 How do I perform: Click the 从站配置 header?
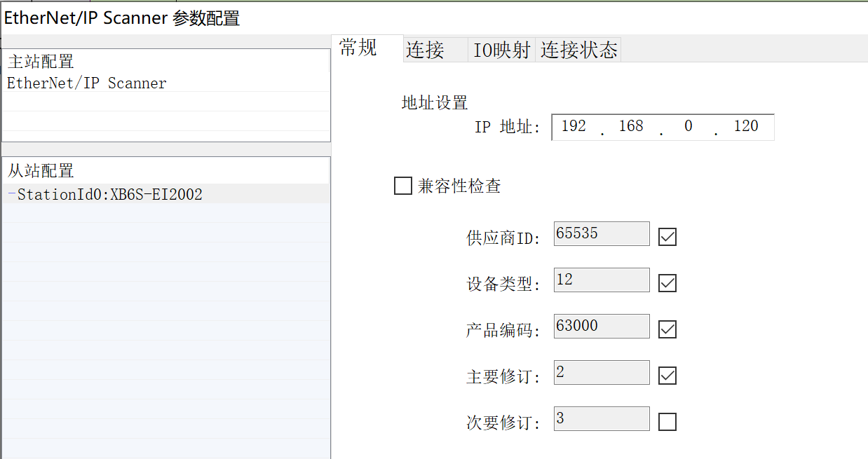tap(41, 170)
